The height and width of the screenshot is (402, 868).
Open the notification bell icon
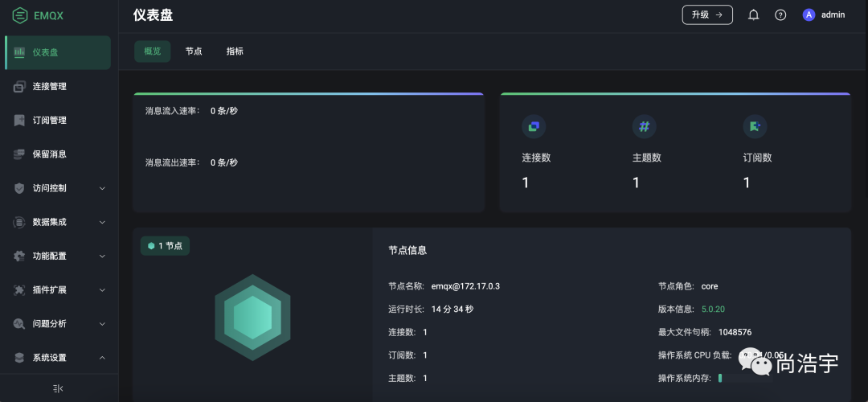pyautogui.click(x=753, y=14)
